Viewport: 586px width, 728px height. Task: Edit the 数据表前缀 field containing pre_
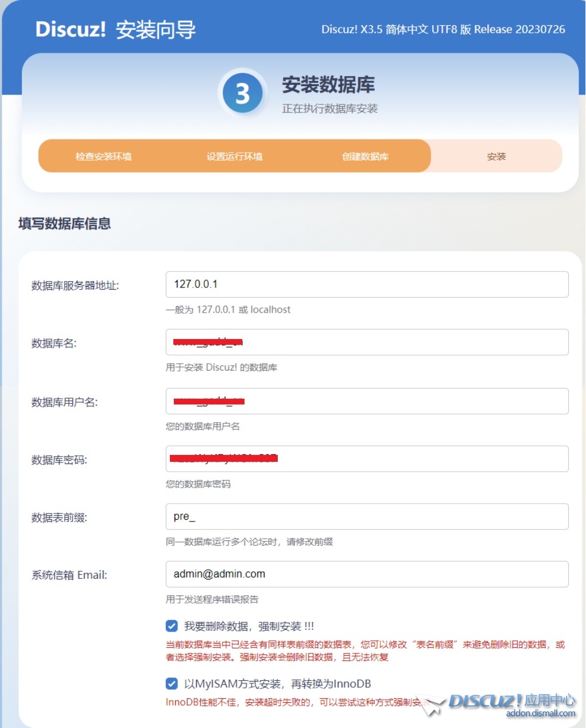[367, 516]
